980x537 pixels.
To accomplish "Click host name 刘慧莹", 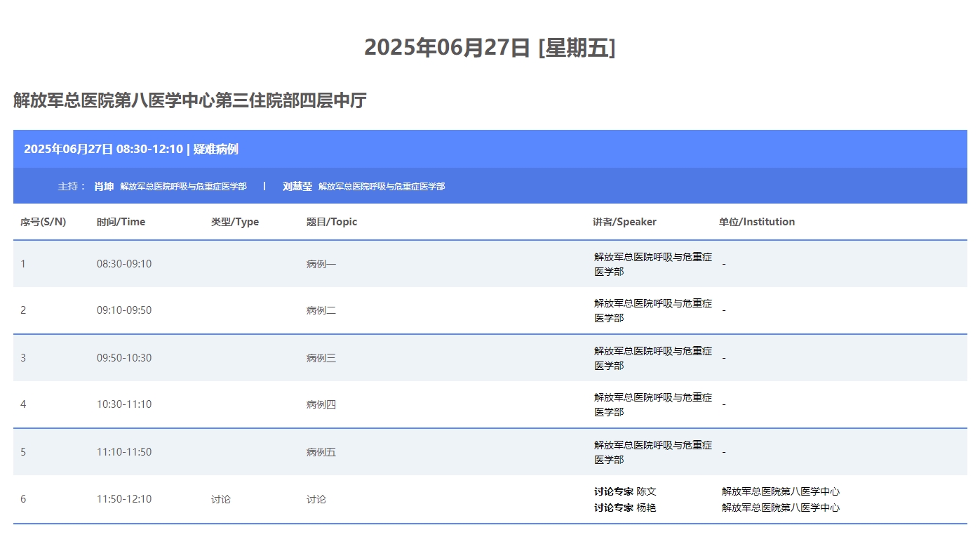I will pyautogui.click(x=297, y=186).
